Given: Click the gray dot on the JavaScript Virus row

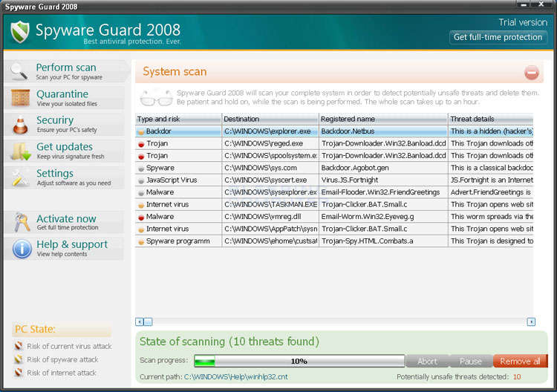Looking at the screenshot, I should pos(141,180).
